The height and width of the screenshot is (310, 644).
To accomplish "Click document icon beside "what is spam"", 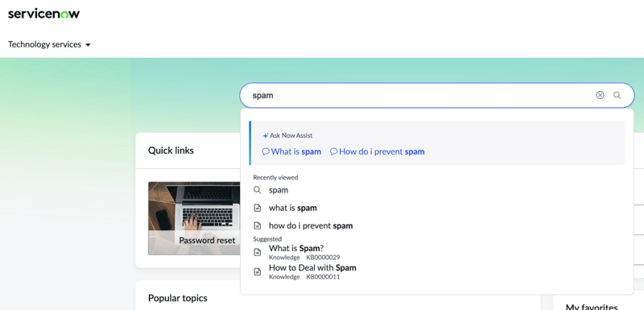I will click(x=258, y=208).
